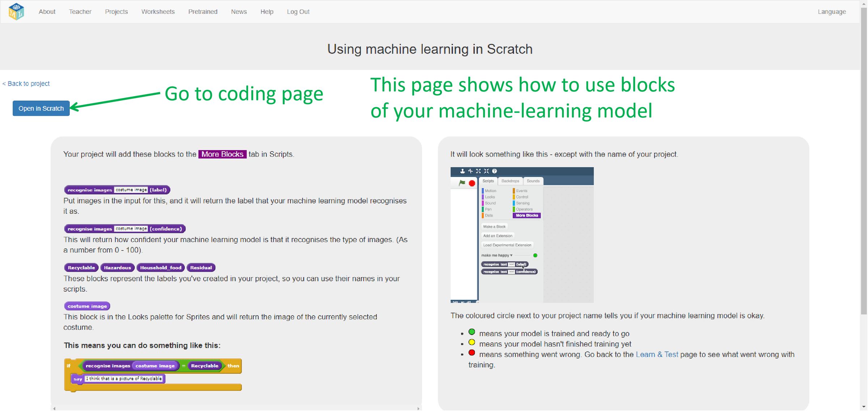Click the scroll left arrow under the blocks panel
Image resolution: width=868 pixels, height=411 pixels.
coord(54,408)
